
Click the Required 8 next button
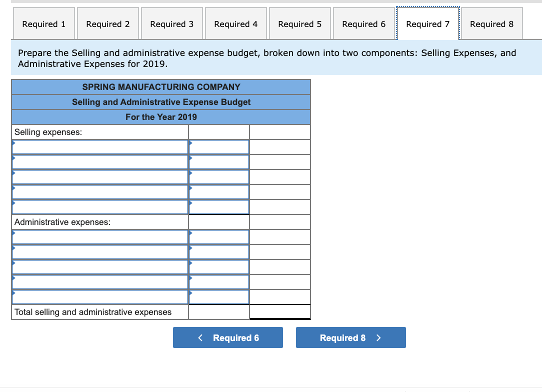tap(351, 337)
